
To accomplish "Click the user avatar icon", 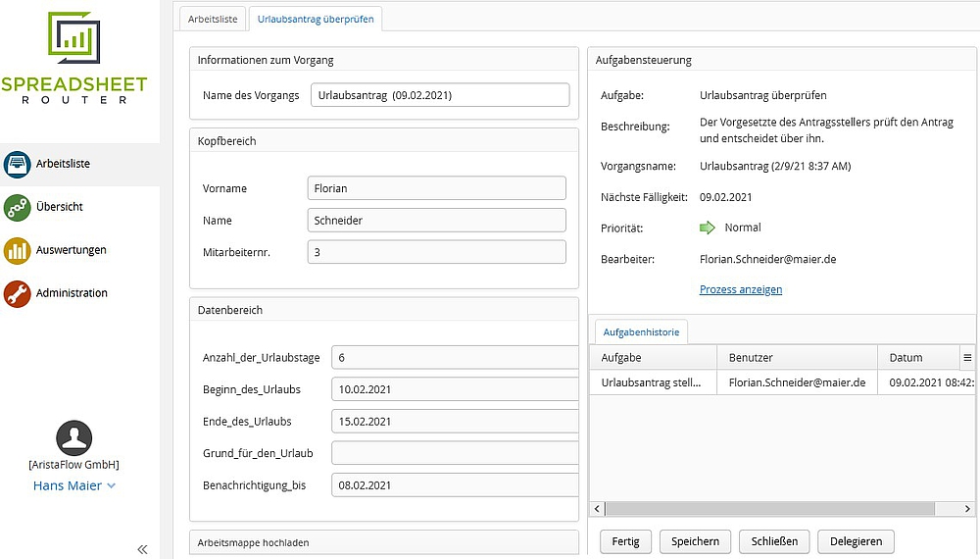I will 73,438.
